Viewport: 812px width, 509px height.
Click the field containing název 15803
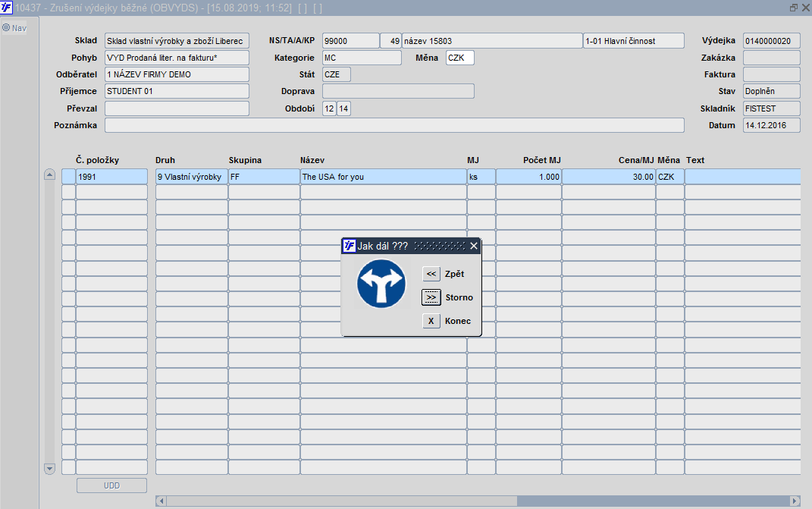[x=492, y=41]
